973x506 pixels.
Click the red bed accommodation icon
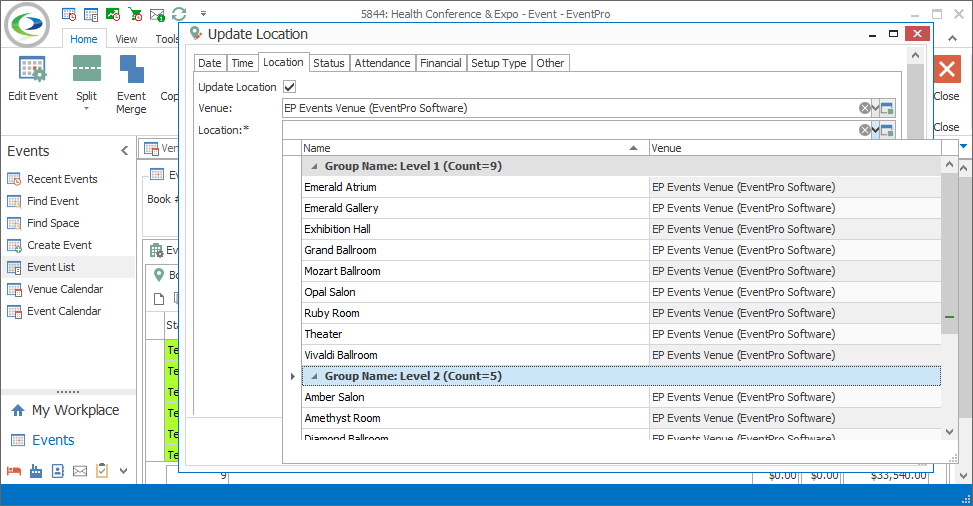(14, 471)
